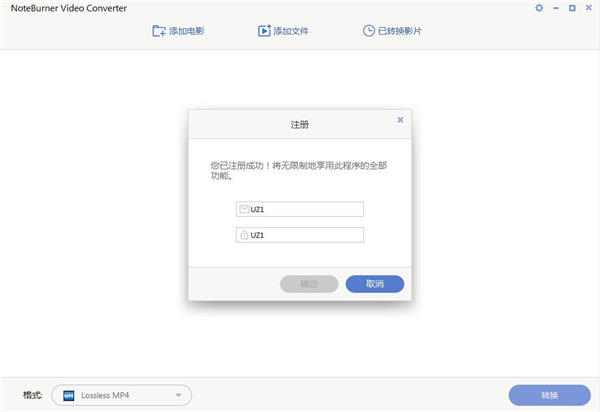This screenshot has height=412, width=600.
Task: Open the converted movies clock icon
Action: (x=368, y=31)
